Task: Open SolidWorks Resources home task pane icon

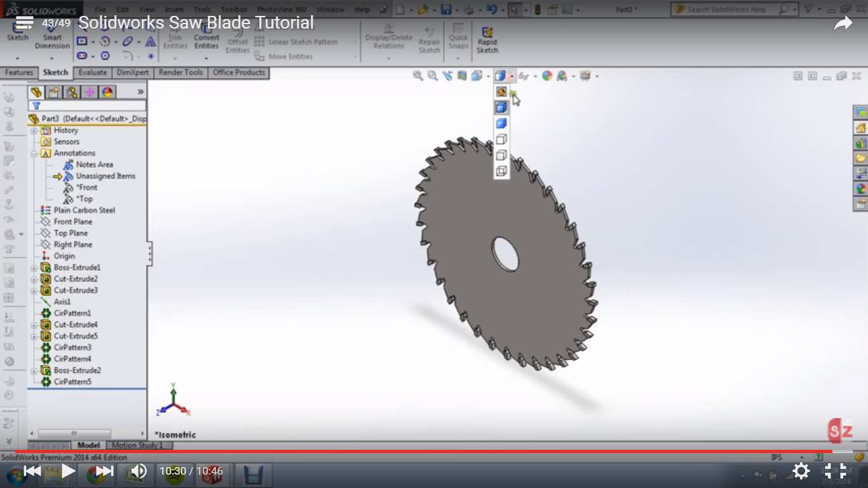Action: click(861, 128)
